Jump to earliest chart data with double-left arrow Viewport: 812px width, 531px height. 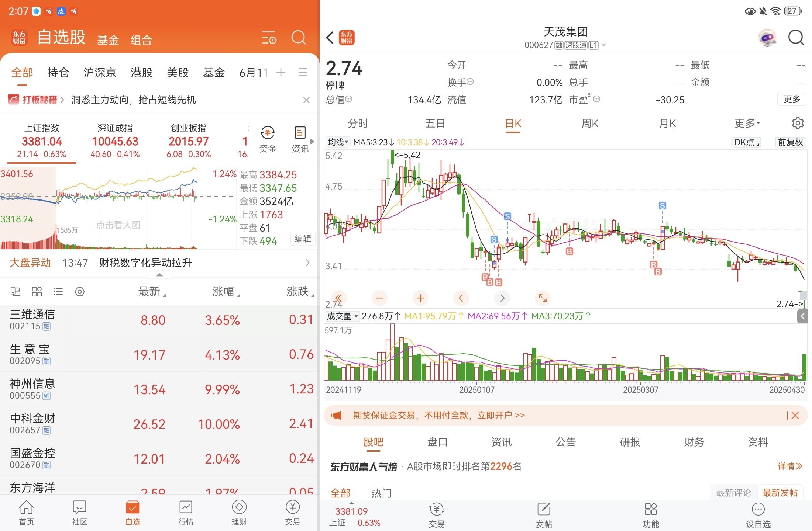[x=338, y=298]
